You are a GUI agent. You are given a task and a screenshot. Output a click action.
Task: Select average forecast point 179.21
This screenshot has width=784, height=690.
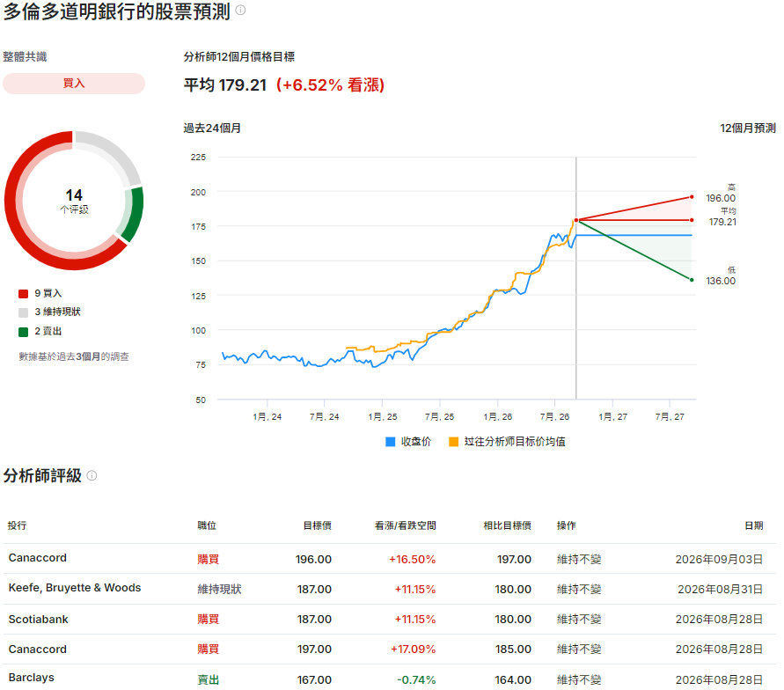pyautogui.click(x=692, y=220)
